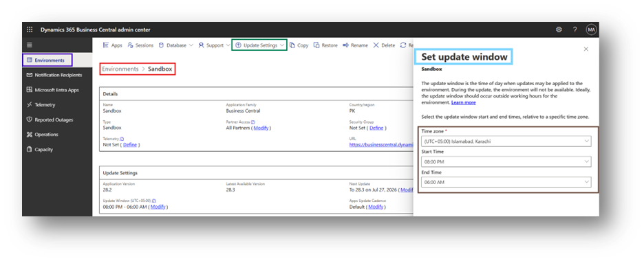The height and width of the screenshot is (261, 644).
Task: Click Modify link for Update Window
Action: coord(158,207)
